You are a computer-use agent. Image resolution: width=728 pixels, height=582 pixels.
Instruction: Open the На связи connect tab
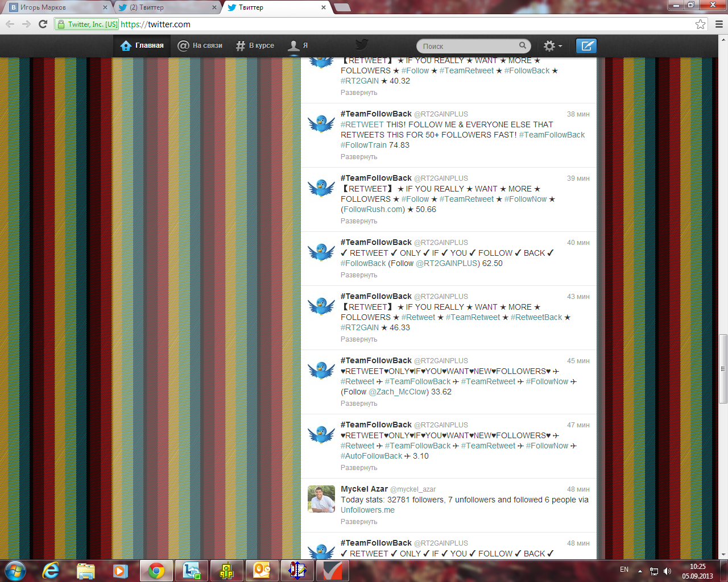pyautogui.click(x=200, y=45)
